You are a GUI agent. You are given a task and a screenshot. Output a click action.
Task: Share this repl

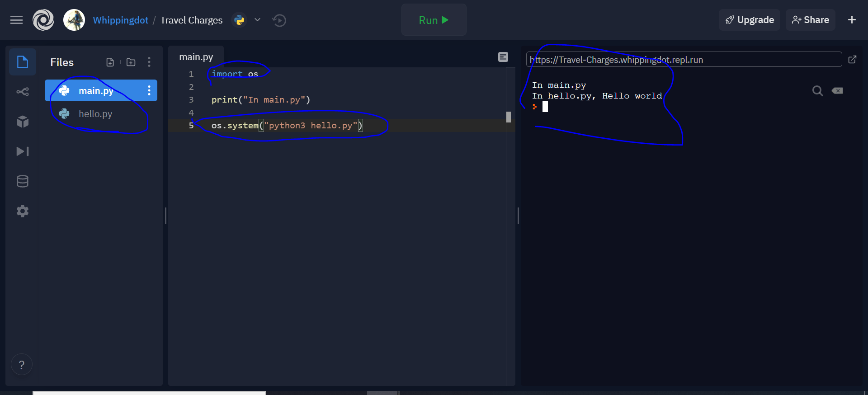click(x=810, y=20)
